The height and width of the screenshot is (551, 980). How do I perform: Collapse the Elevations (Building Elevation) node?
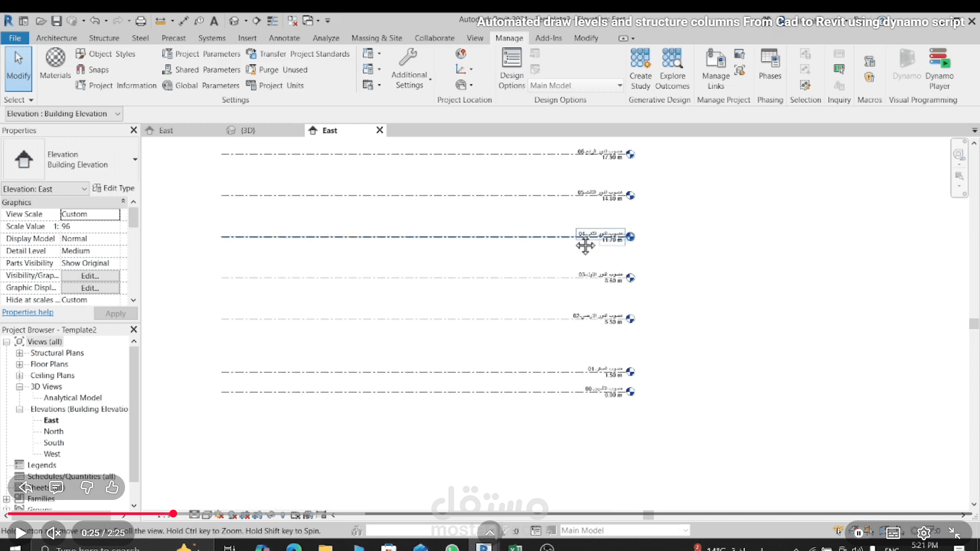point(19,409)
